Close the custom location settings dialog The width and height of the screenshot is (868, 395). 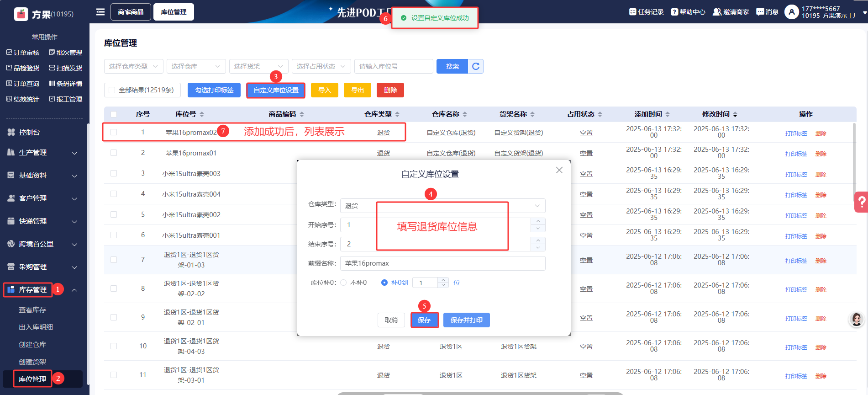point(559,170)
